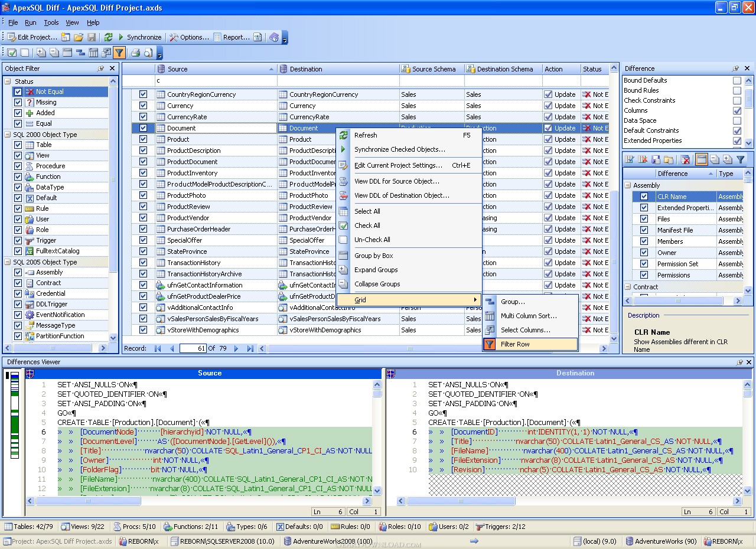The width and height of the screenshot is (756, 549).
Task: Click Uncheck All icon in Difference panel toolbar
Action: click(643, 159)
